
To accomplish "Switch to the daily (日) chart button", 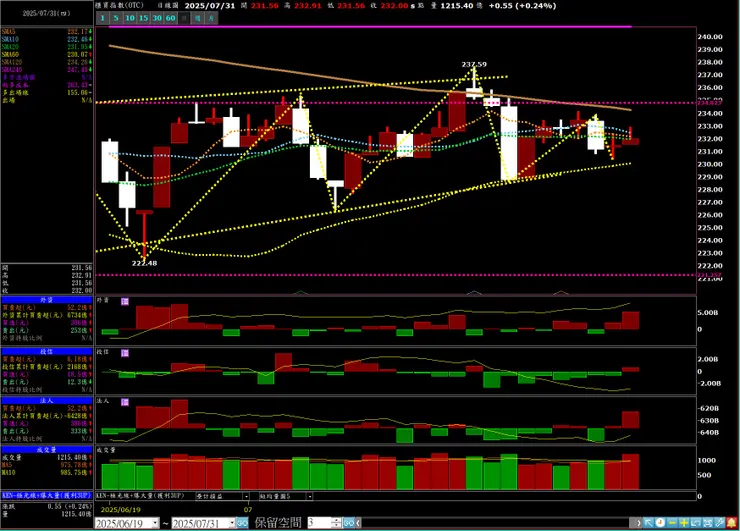I will 185,18.
